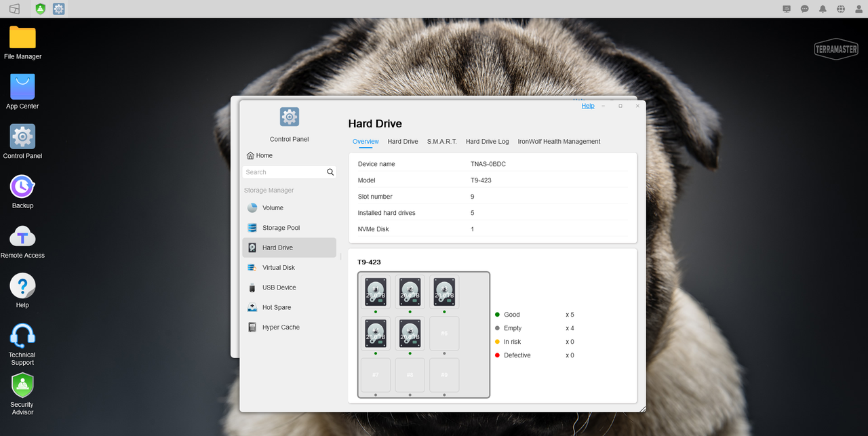Select Hard Drive in the sidebar

[290, 247]
